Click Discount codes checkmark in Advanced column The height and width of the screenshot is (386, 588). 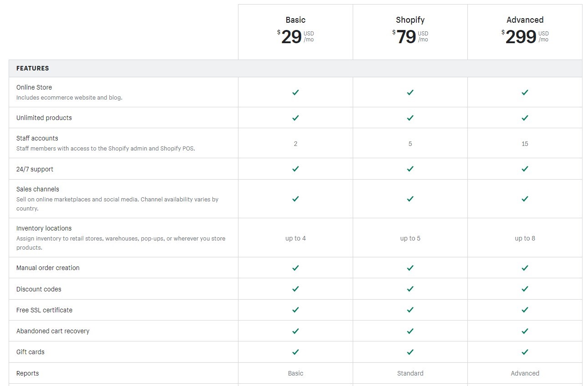click(x=525, y=289)
